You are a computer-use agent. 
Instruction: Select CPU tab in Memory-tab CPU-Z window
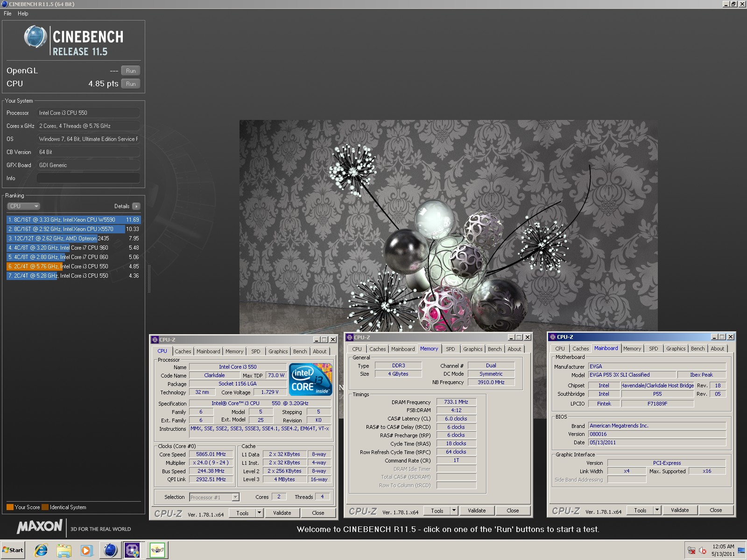coord(357,349)
